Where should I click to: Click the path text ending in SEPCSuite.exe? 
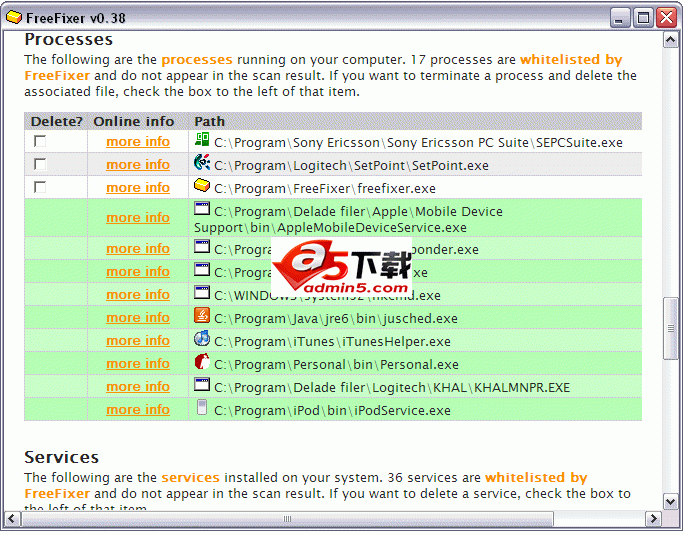point(418,143)
